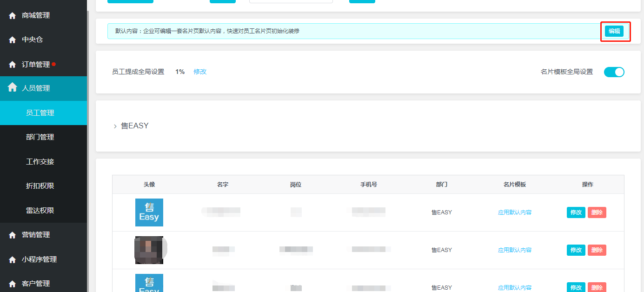
Task: Click the red notification dot on 订单管理
Action: [54, 64]
